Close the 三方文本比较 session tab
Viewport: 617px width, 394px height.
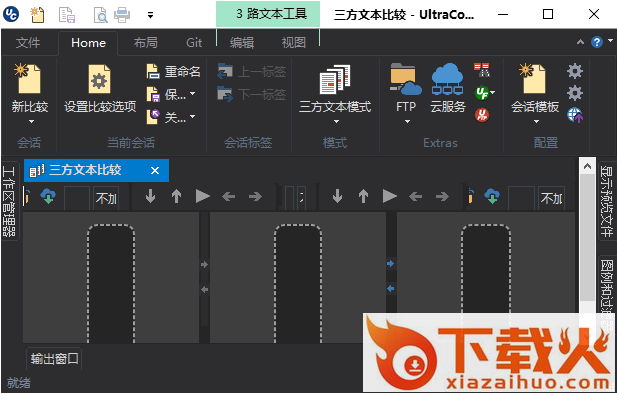[155, 170]
